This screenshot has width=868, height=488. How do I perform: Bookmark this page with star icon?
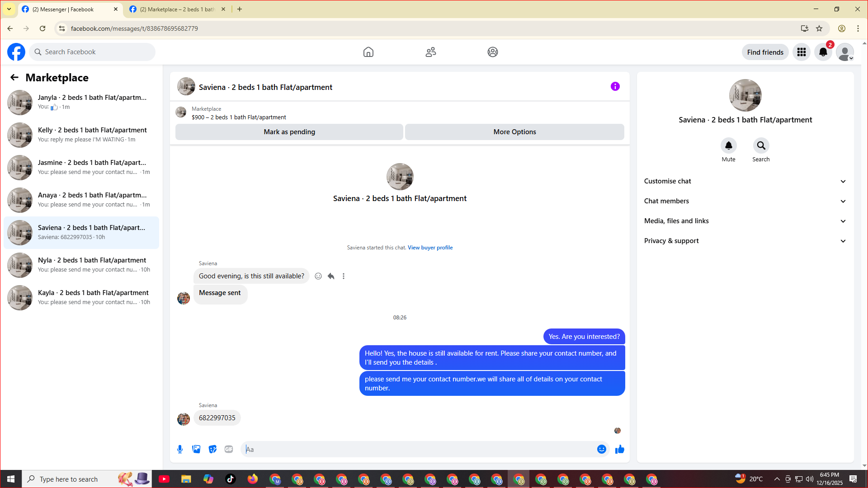tap(819, 28)
